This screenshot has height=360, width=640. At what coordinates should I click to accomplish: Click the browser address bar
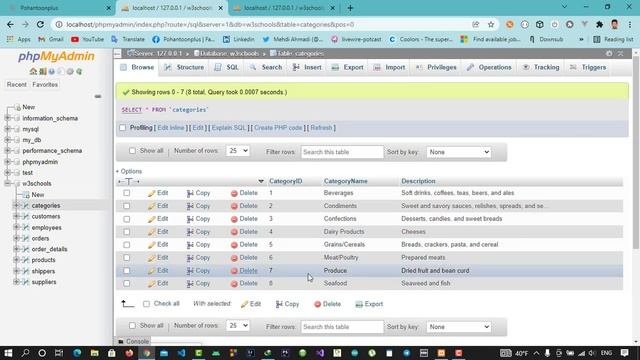pyautogui.click(x=261, y=24)
